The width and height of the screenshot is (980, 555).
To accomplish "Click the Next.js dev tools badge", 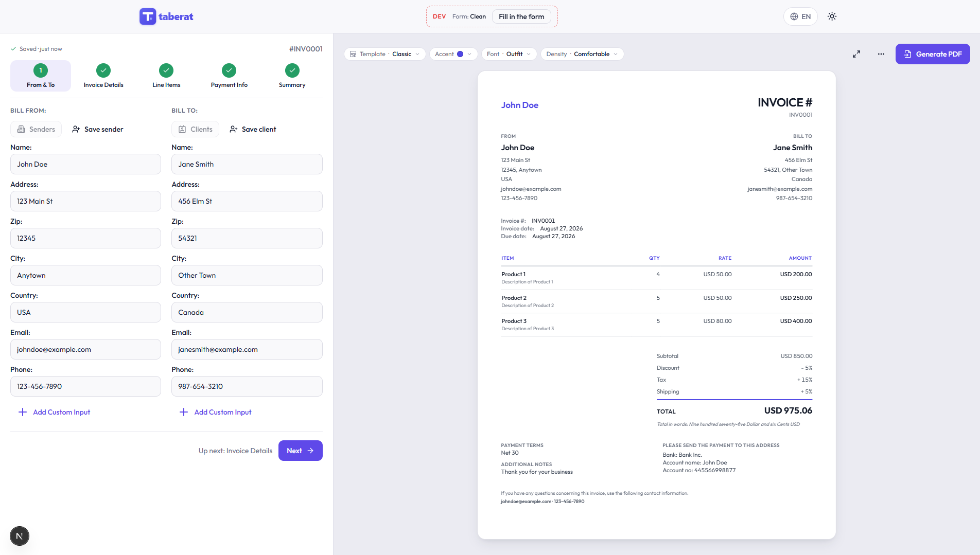I will click(20, 536).
